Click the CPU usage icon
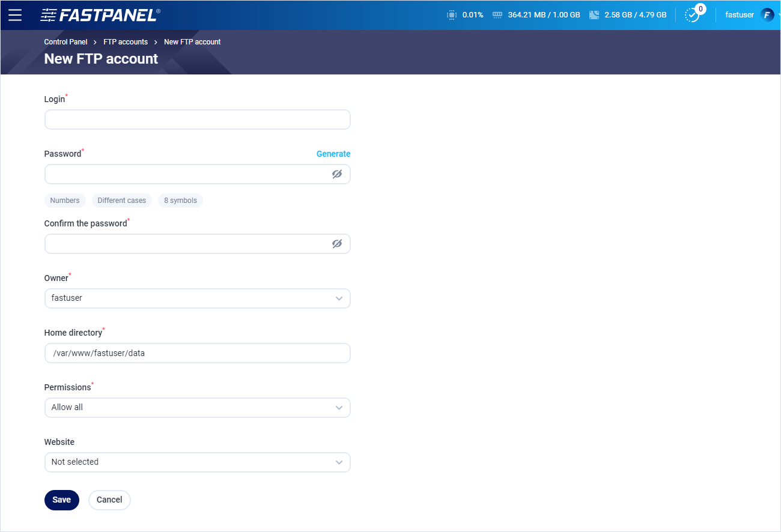This screenshot has height=532, width=781. 452,15
